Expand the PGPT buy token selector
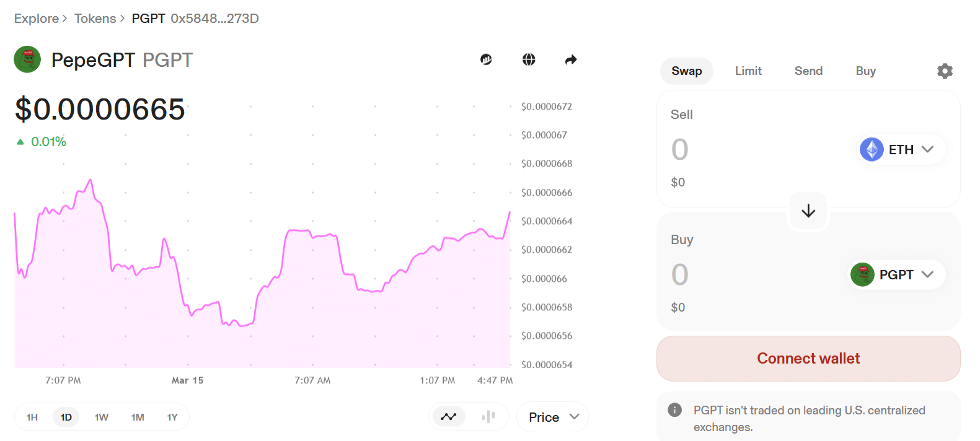Viewport: 980px width, 441px height. click(897, 274)
